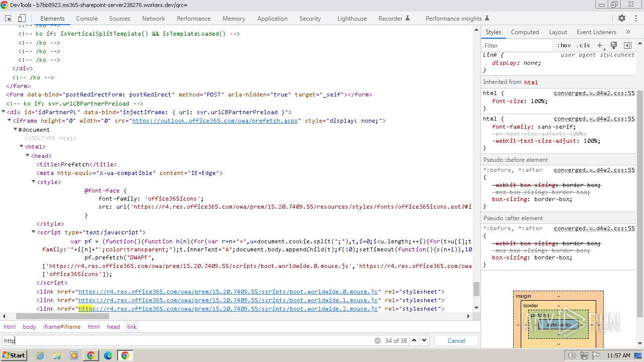Open the Application tab
This screenshot has width=644, height=362.
(x=272, y=18)
